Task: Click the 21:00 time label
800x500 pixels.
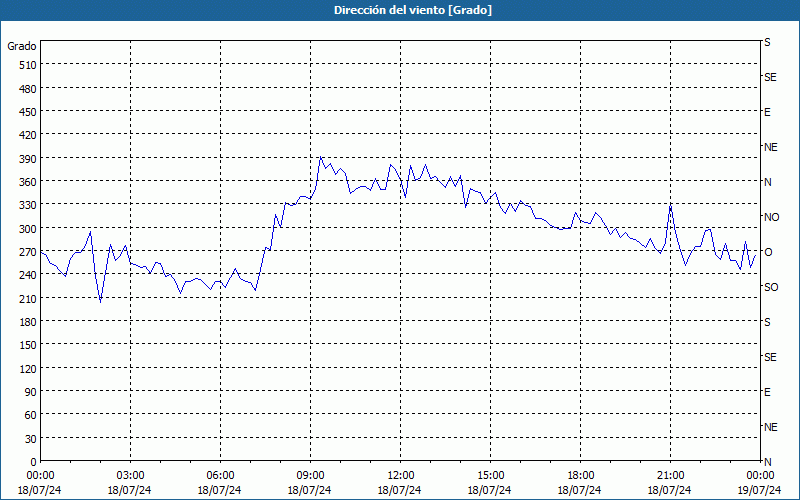Action: [670, 476]
